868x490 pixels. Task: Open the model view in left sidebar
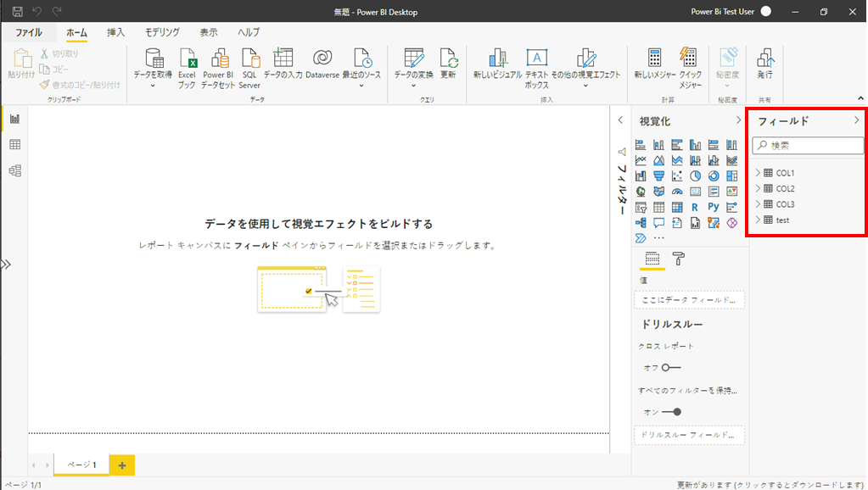point(14,171)
